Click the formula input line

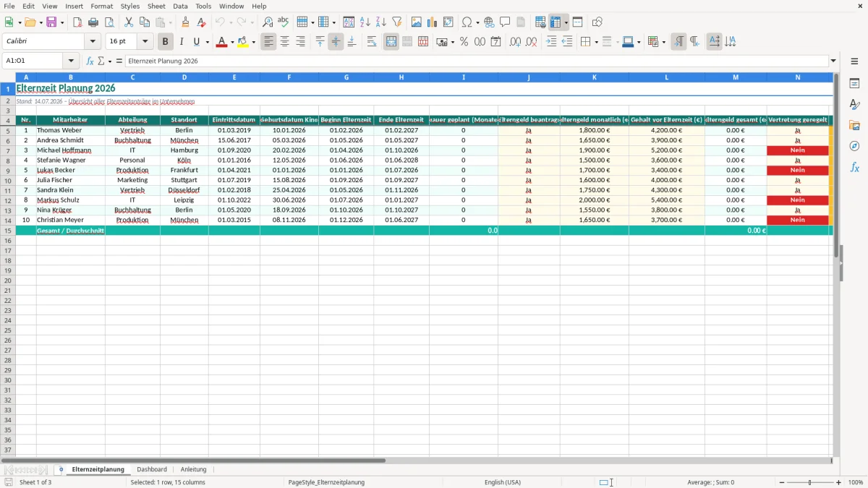pyautogui.click(x=477, y=61)
